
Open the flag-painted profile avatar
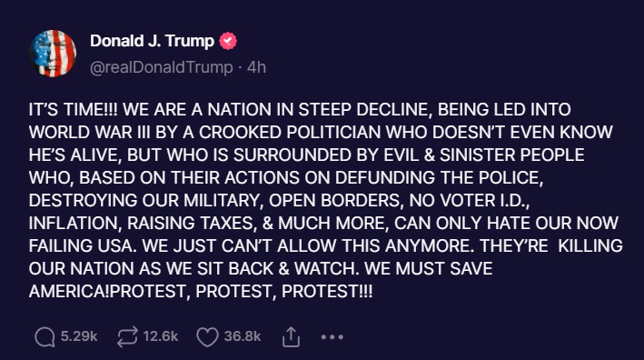pos(53,54)
